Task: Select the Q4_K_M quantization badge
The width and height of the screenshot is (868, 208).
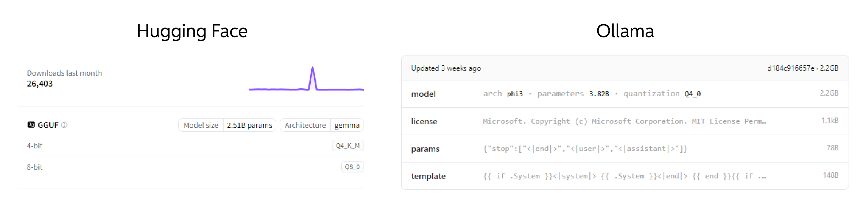Action: (348, 146)
